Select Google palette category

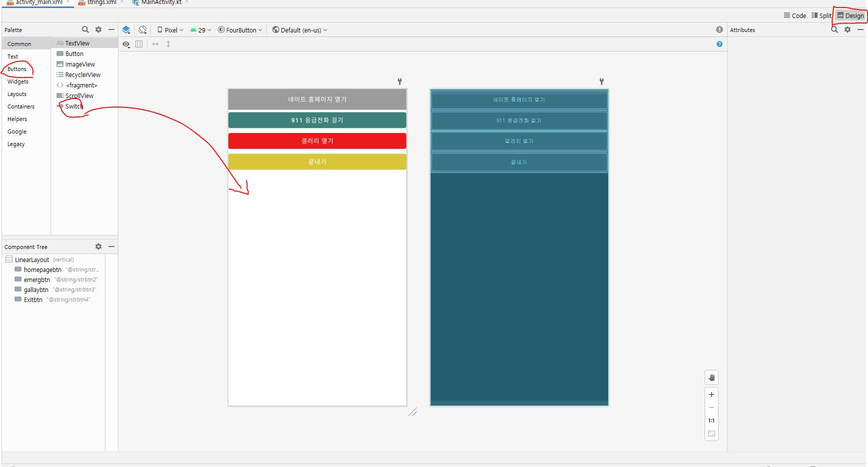pos(26,131)
